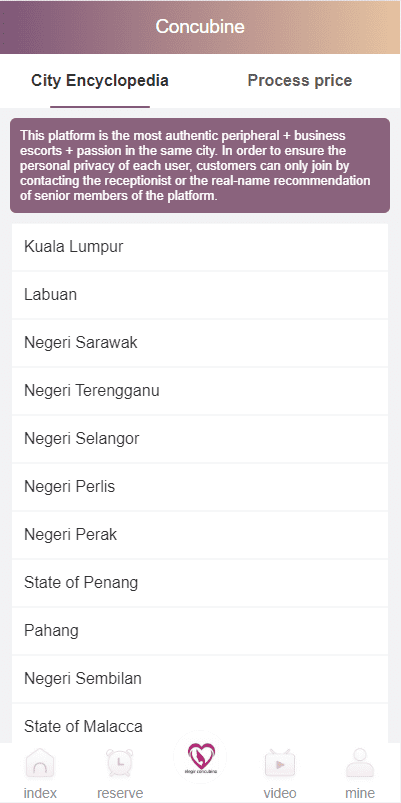
Task: Open the index home icon
Action: 40,764
